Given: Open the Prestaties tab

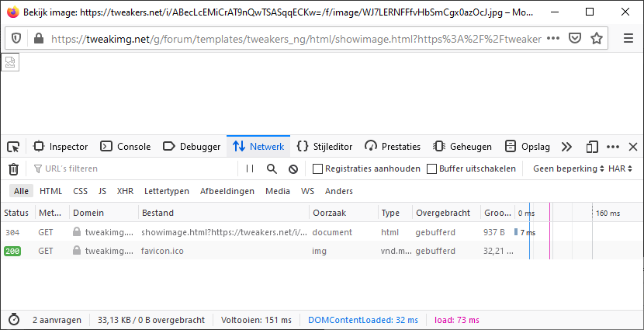Looking at the screenshot, I should click(x=393, y=147).
